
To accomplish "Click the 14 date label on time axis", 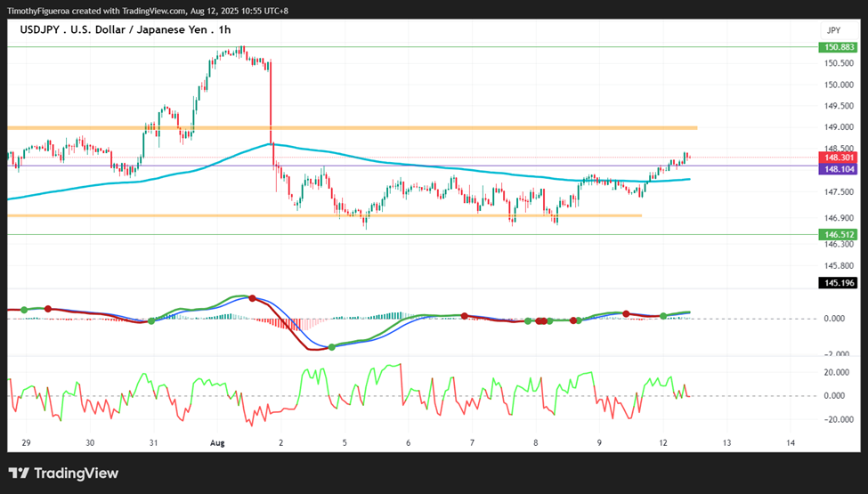I will (x=791, y=442).
